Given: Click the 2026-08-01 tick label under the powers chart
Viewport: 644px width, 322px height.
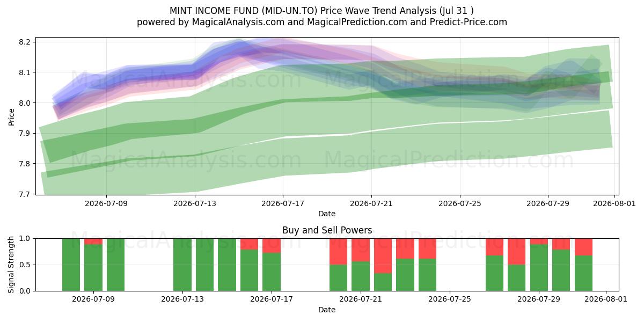Looking at the screenshot, I should 606,300.
